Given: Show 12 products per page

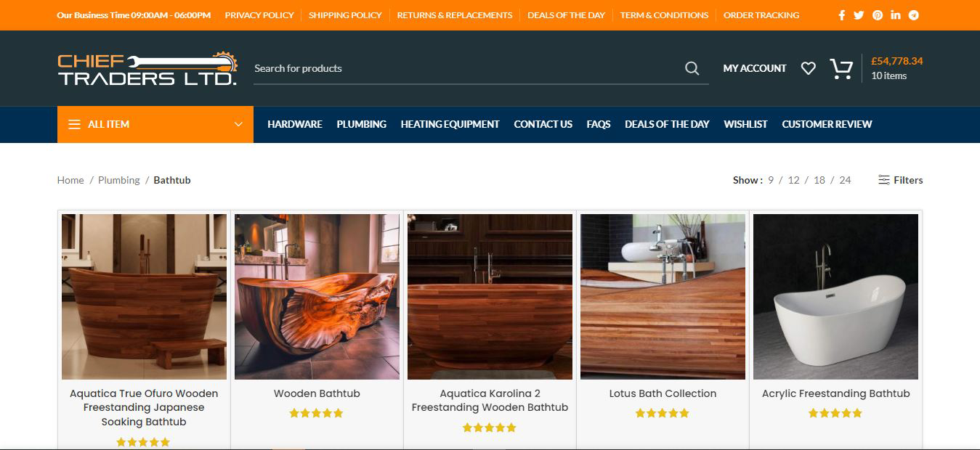Looking at the screenshot, I should 793,180.
